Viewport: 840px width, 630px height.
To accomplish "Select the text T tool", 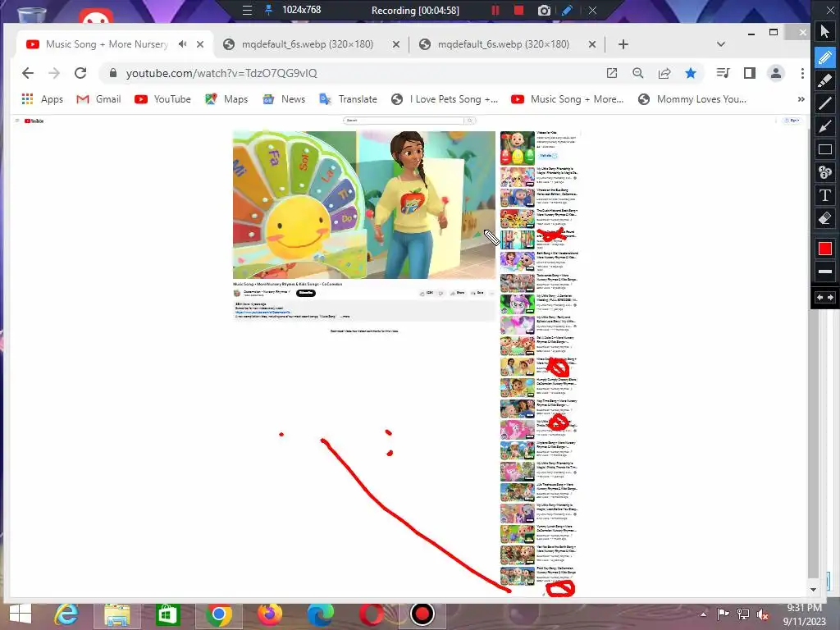I will tap(825, 195).
